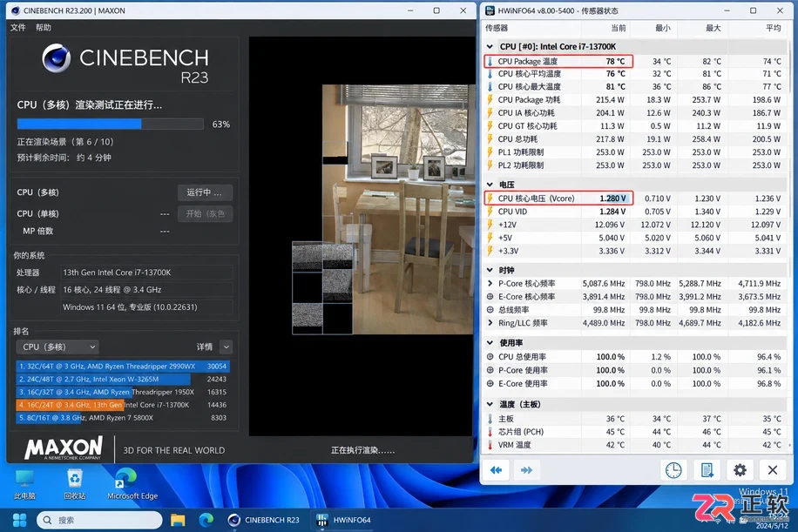Click the icon beside CPU 总使用率
This screenshot has width=798, height=532.
click(490, 357)
